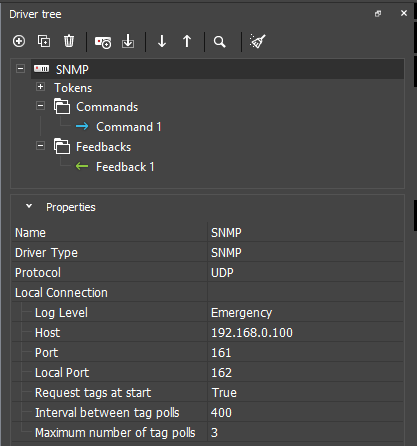Image resolution: width=417 pixels, height=446 pixels.
Task: Click the Driver Type property label
Action: pyautogui.click(x=46, y=253)
